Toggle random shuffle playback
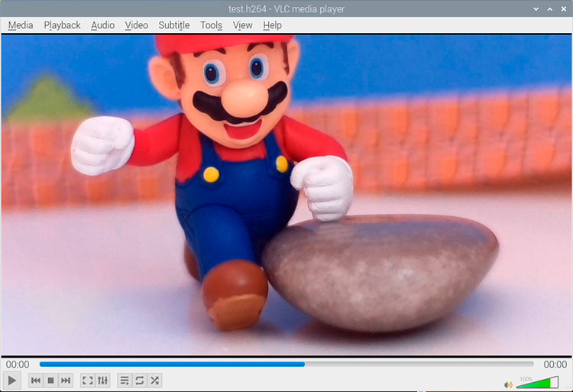Image resolution: width=573 pixels, height=392 pixels. pyautogui.click(x=154, y=381)
